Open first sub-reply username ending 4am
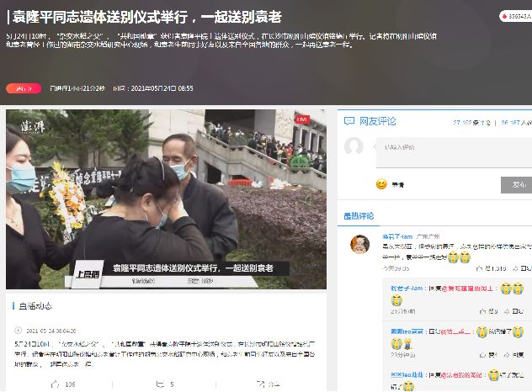This screenshot has height=392, width=532. [407, 289]
